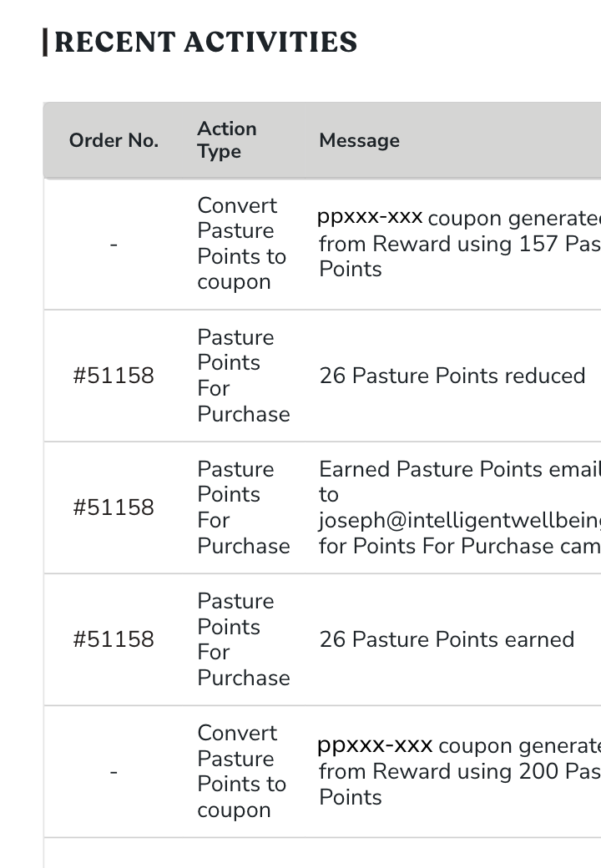Click the order dash in the 157-point coupon row
The image size is (601, 868).
(x=114, y=245)
